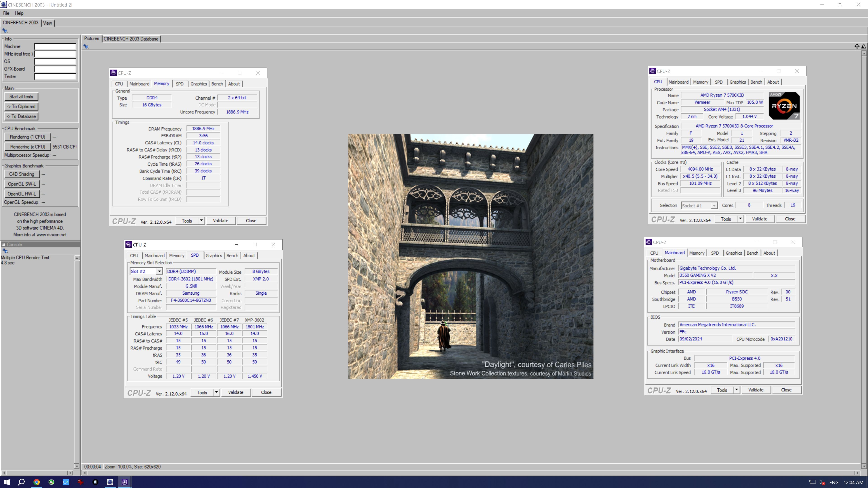Click the CPU-Z title icon of the SPD window
The image size is (868, 488).
128,244
